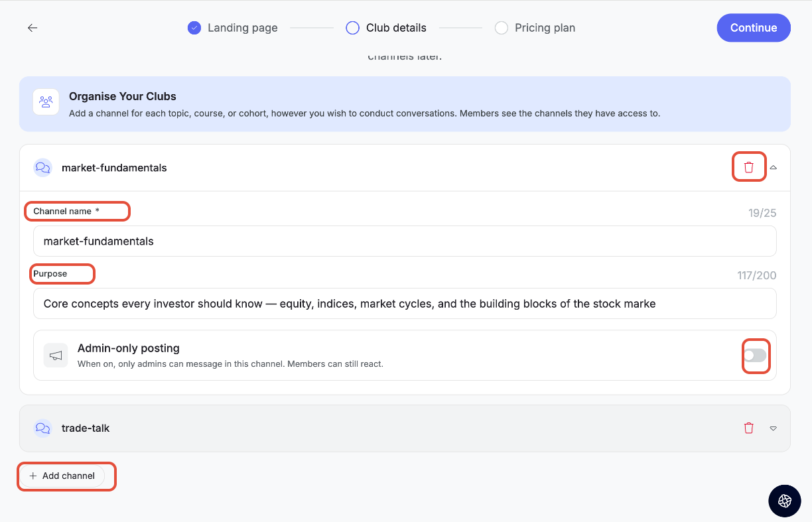Click the megaphone icon for admin-only posting

[x=56, y=356]
